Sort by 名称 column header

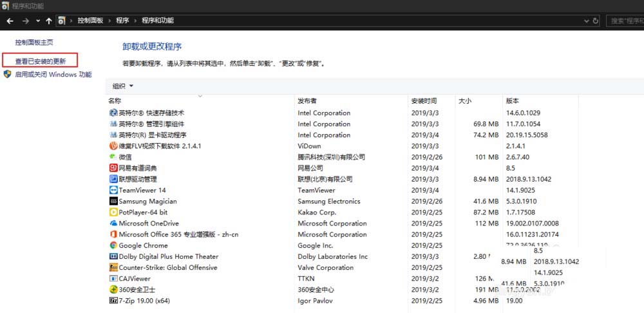click(x=115, y=100)
